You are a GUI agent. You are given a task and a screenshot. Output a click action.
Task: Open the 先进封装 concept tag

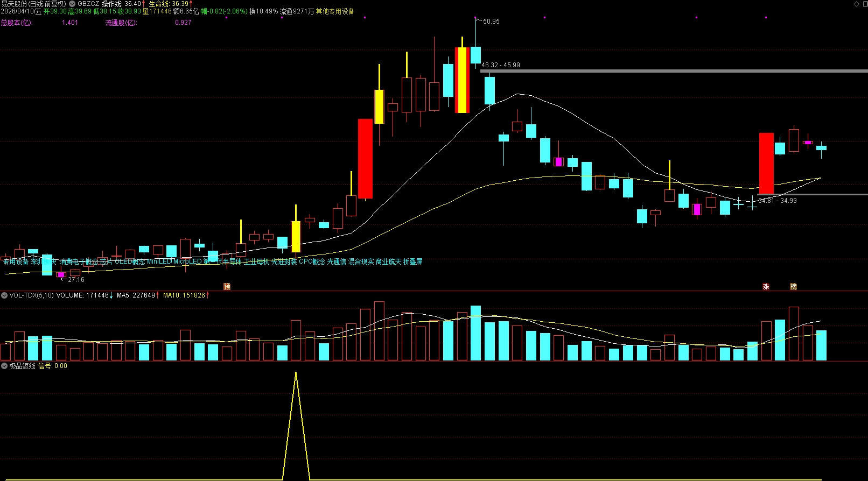[284, 262]
